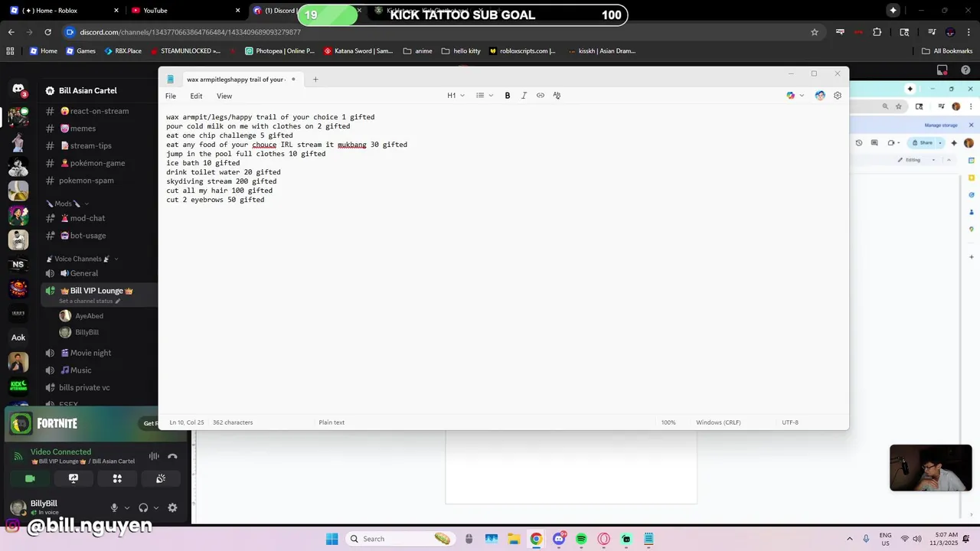Bookmark this page with star icon
The width and height of the screenshot is (980, 551).
coord(815,32)
